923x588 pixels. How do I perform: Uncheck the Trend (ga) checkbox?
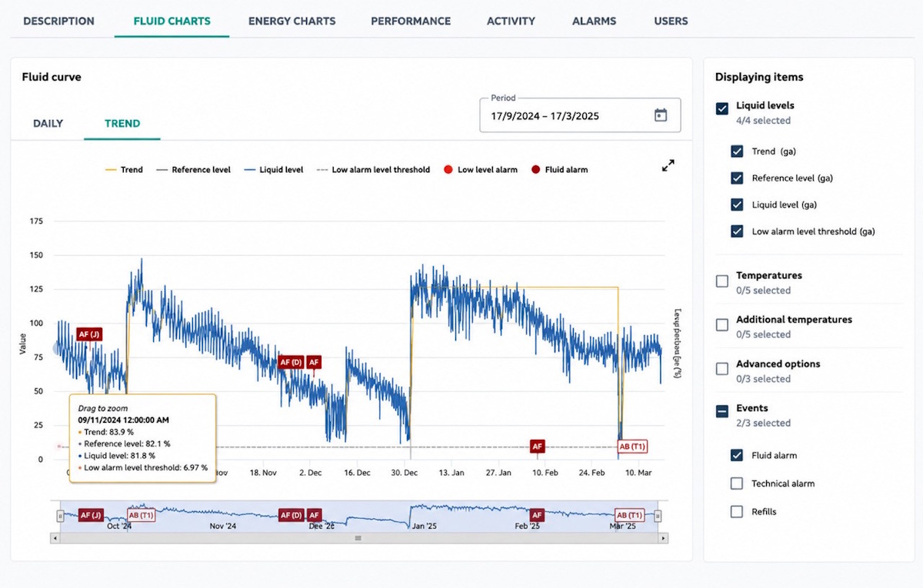pos(737,151)
